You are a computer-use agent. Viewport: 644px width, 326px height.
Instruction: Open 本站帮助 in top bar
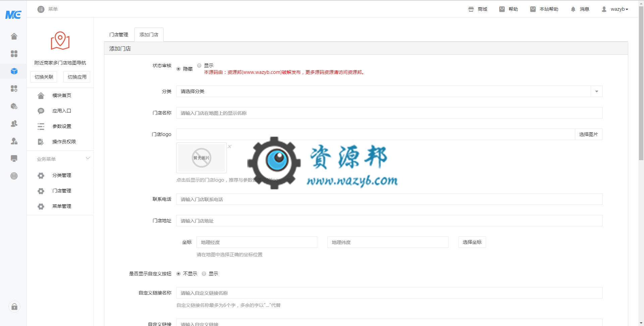544,9
